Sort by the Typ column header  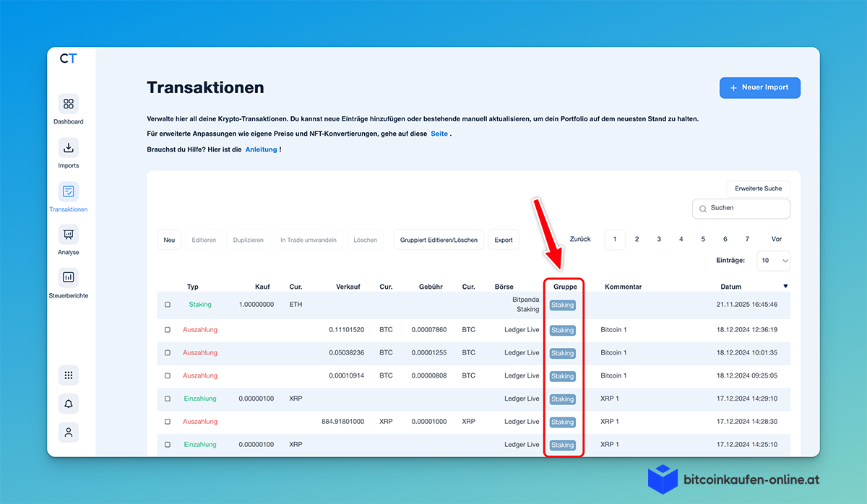coord(192,287)
